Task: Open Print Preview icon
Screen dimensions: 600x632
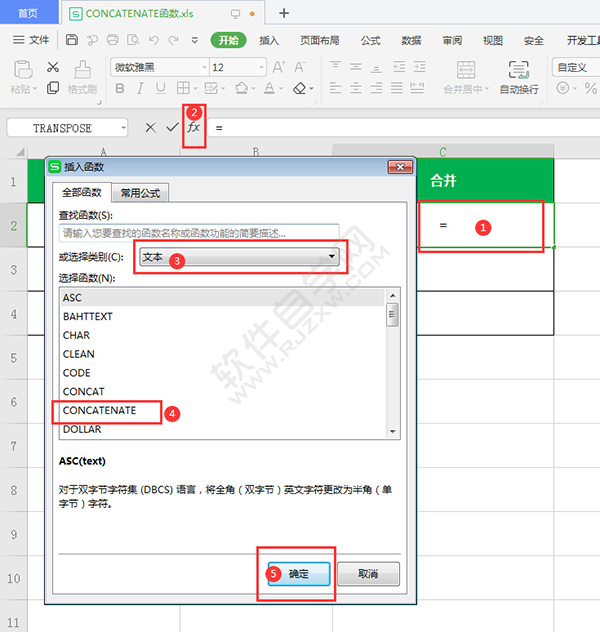Action: click(x=133, y=40)
